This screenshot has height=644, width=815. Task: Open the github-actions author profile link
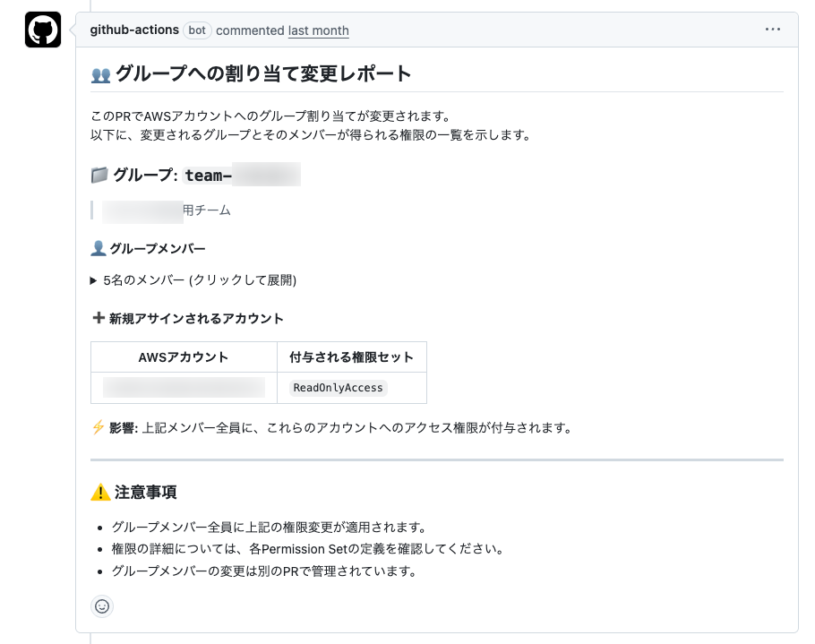click(134, 30)
